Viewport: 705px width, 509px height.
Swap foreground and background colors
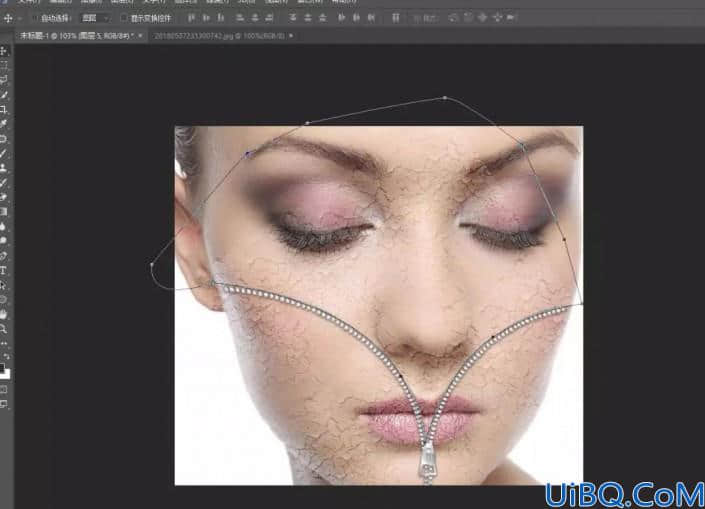click(x=7, y=357)
